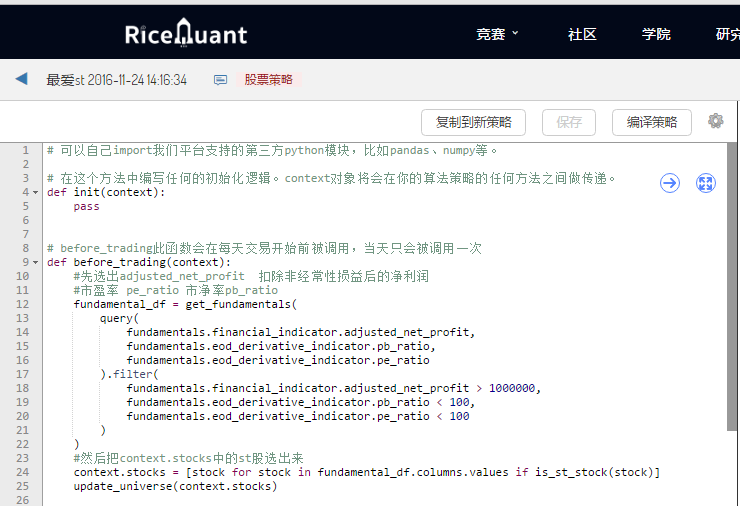The image size is (740, 506).
Task: Click the 保存 button
Action: click(x=569, y=122)
